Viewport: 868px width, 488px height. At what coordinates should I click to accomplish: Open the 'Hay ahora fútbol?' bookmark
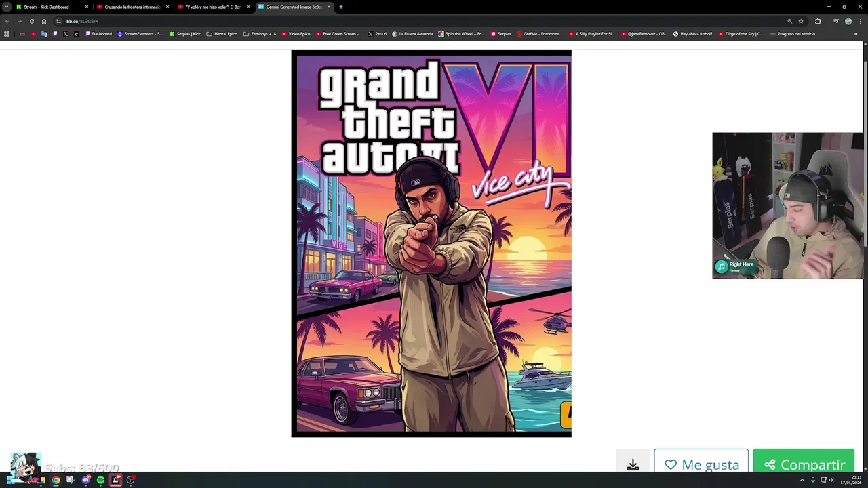click(693, 33)
